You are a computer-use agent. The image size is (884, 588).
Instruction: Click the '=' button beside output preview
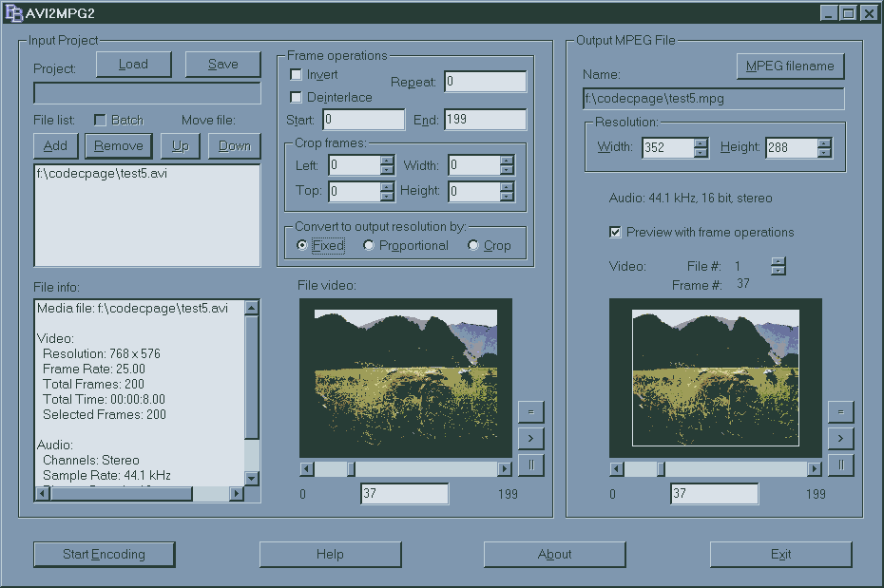click(x=840, y=411)
